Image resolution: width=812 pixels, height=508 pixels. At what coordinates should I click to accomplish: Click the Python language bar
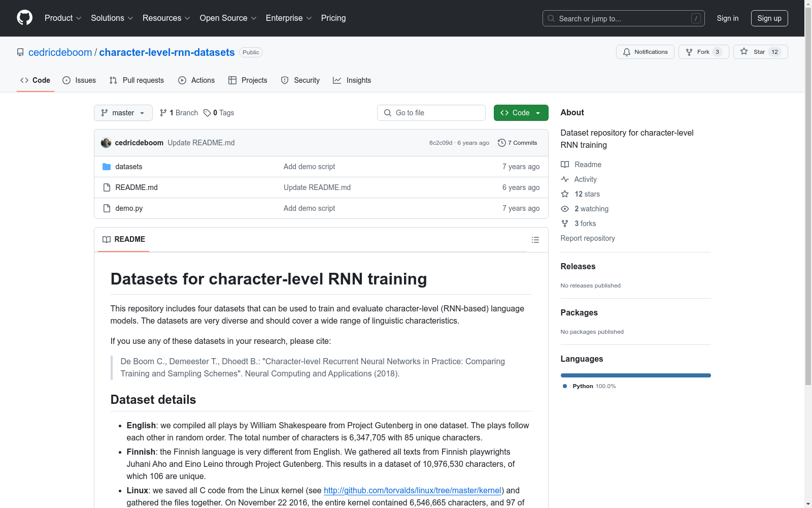[636, 375]
